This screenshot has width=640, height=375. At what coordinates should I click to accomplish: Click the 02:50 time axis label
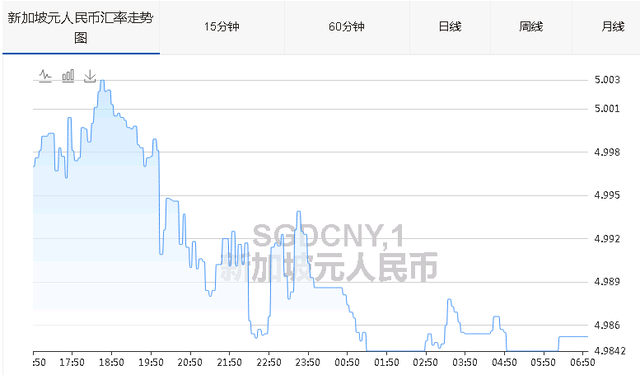pyautogui.click(x=425, y=362)
